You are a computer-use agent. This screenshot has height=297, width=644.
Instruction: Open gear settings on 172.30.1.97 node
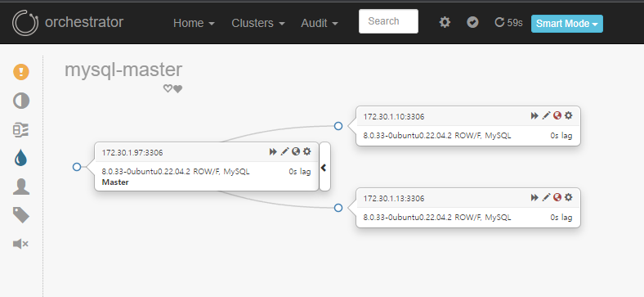click(306, 152)
